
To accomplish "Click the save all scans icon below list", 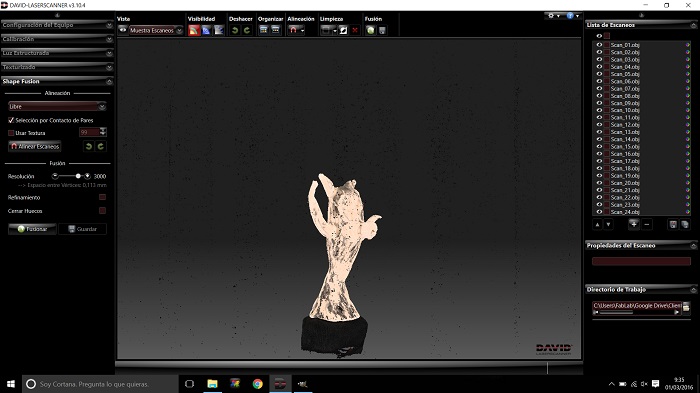I will (685, 225).
